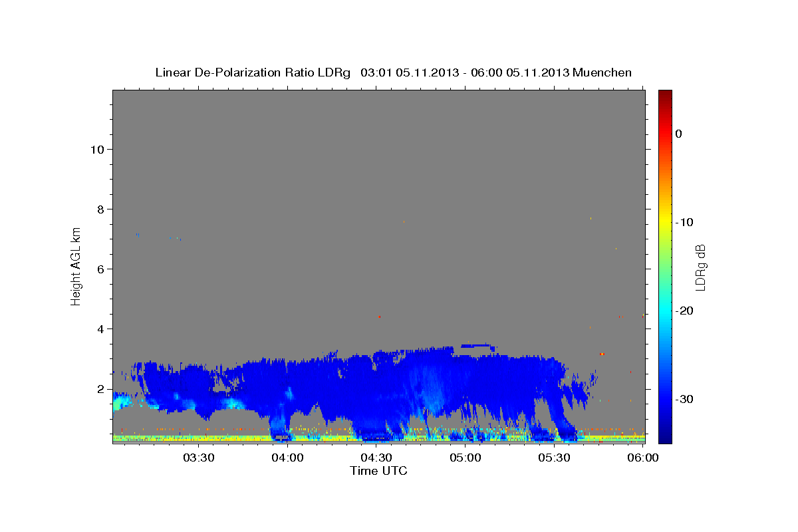
Task: Click the plot title text 'Linear De-Polarization Ratio LDRg'
Action: pos(253,72)
